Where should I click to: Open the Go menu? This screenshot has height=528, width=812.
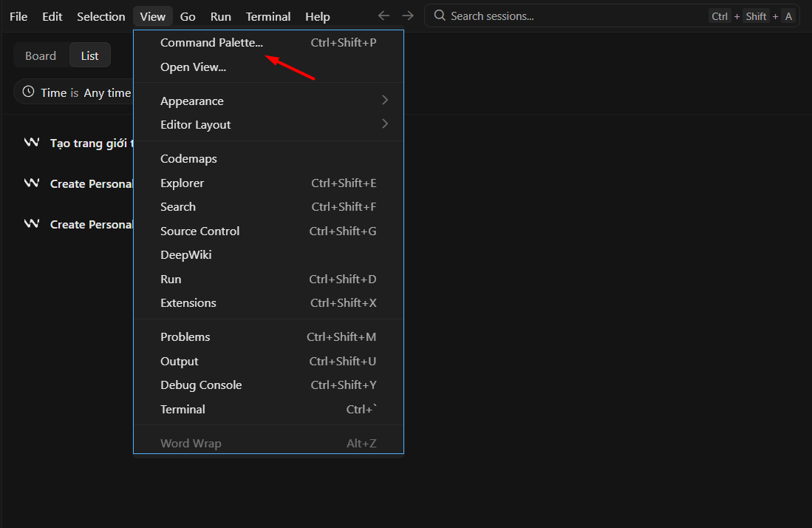[188, 16]
